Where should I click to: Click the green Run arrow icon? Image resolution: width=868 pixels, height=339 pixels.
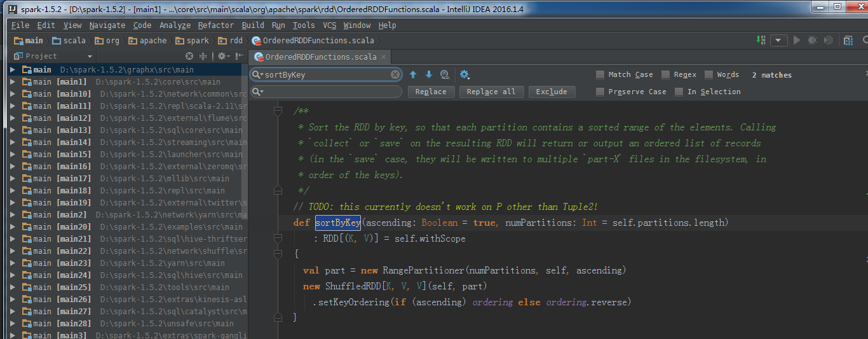(x=797, y=41)
